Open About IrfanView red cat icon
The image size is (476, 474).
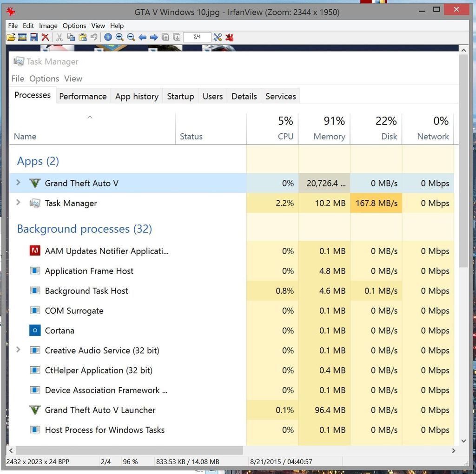229,37
